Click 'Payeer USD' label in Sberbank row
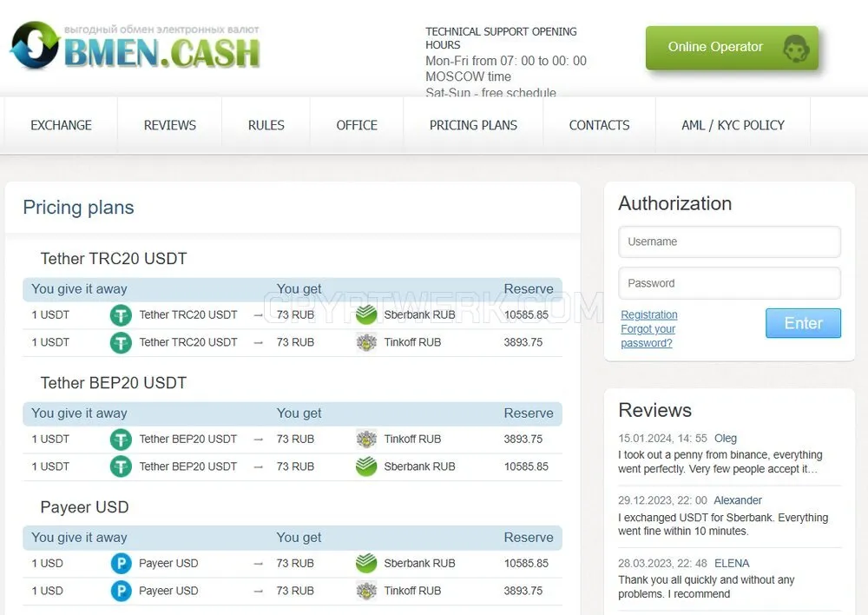 point(168,563)
